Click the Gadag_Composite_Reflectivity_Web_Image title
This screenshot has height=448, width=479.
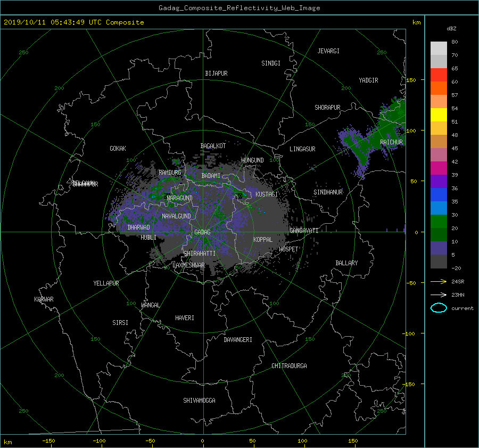[239, 8]
